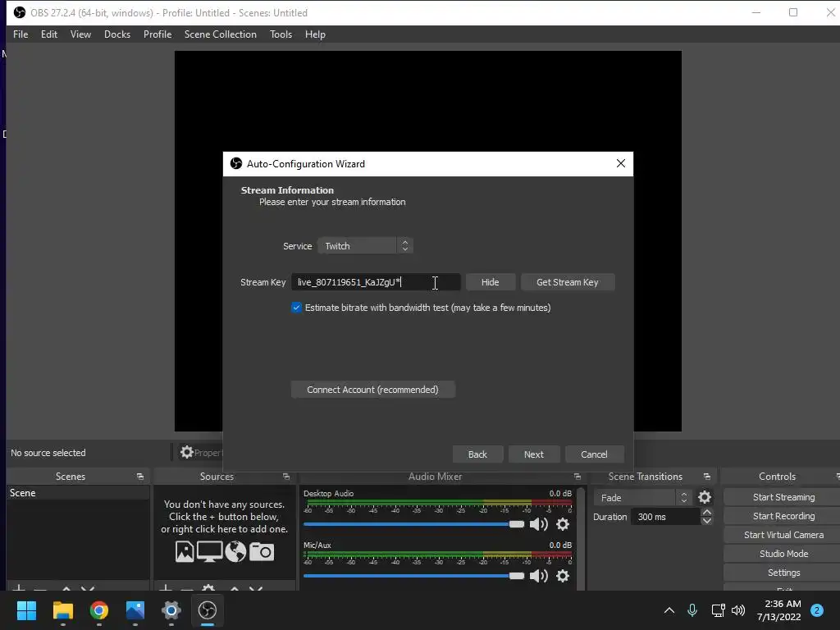
Task: Open notification center badge
Action: tap(817, 610)
